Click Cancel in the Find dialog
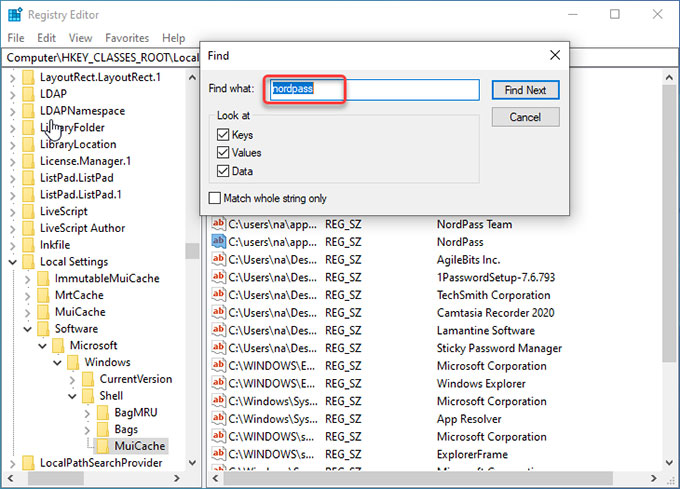 pos(526,117)
